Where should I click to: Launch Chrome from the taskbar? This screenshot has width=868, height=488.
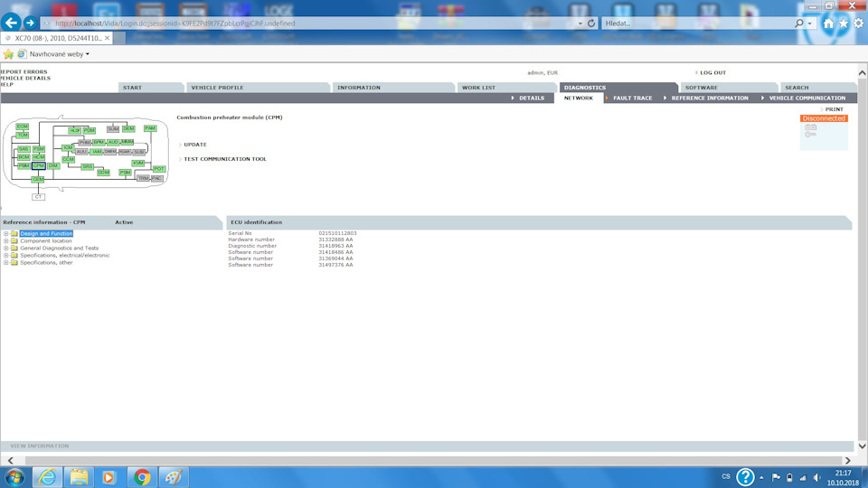[x=140, y=476]
